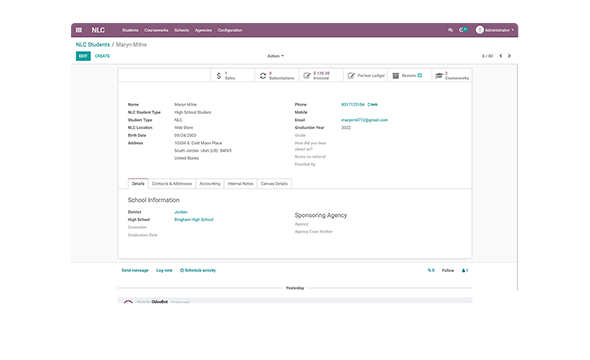Screen dimensions: 590x360
Task: Click the 'School Information' heading
Action: coord(154,200)
